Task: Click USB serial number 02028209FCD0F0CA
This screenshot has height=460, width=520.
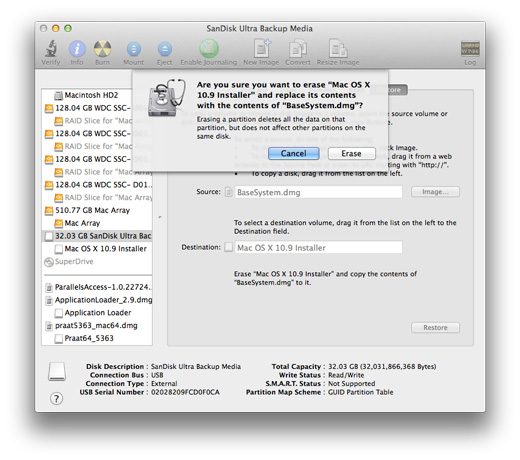Action: coord(185,392)
